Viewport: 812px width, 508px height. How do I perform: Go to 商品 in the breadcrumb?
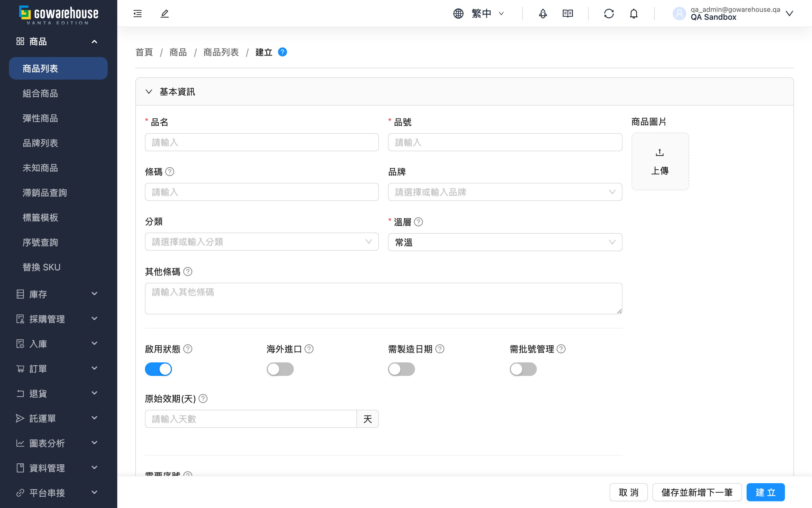point(178,52)
